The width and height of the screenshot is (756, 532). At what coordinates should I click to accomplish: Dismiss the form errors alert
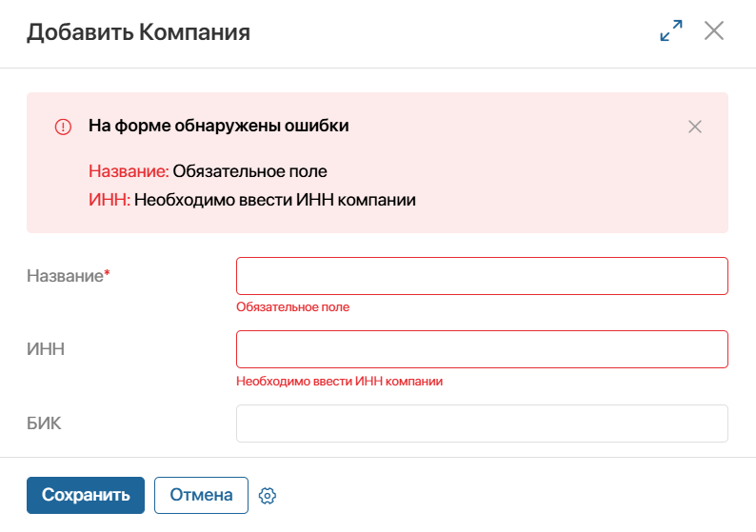(x=695, y=127)
